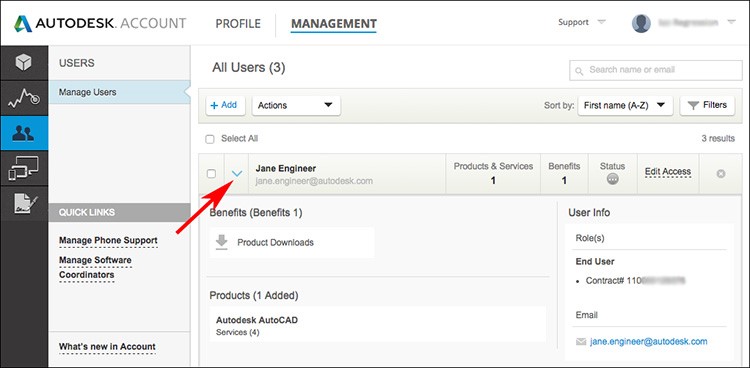Open the usage reporting graph icon
750x368 pixels.
coord(23,98)
